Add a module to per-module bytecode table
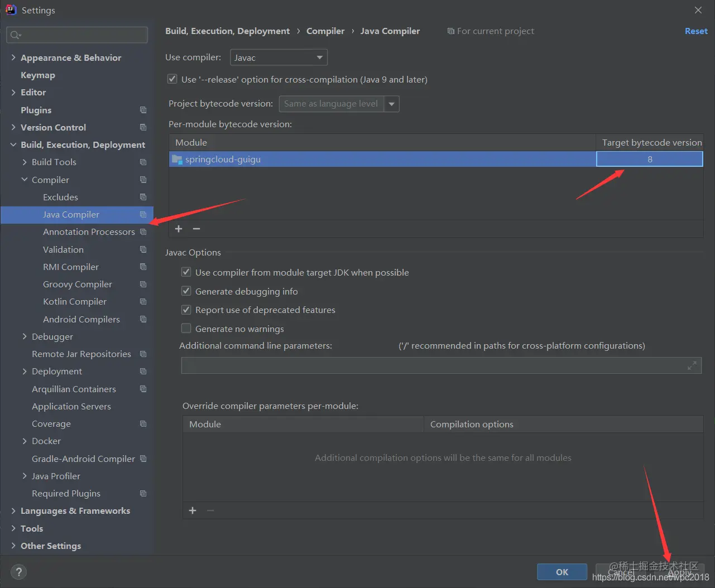 179,229
